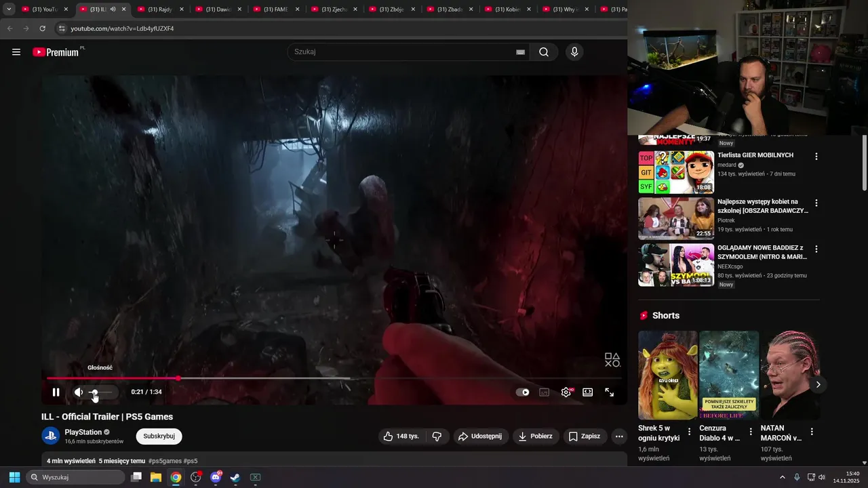Open the browser tab search dropdown
This screenshot has height=488, width=868.
[x=9, y=9]
